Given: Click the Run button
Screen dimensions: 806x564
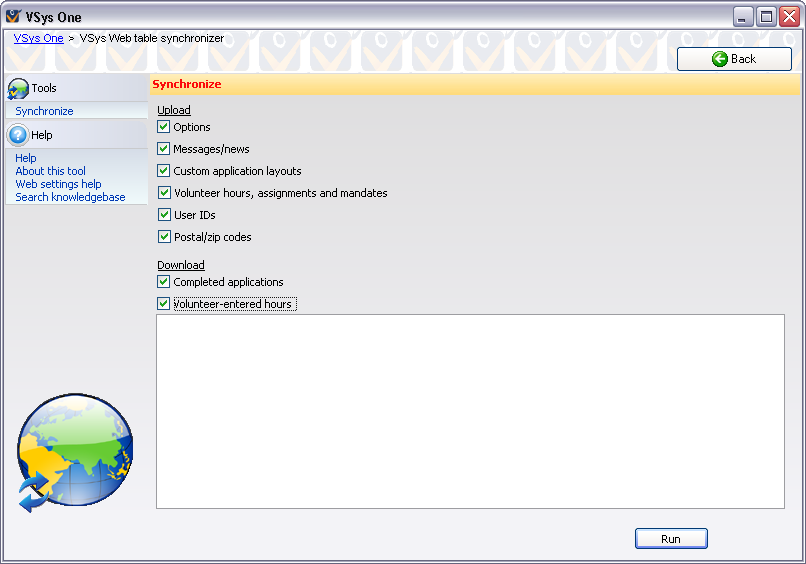Looking at the screenshot, I should tap(671, 539).
